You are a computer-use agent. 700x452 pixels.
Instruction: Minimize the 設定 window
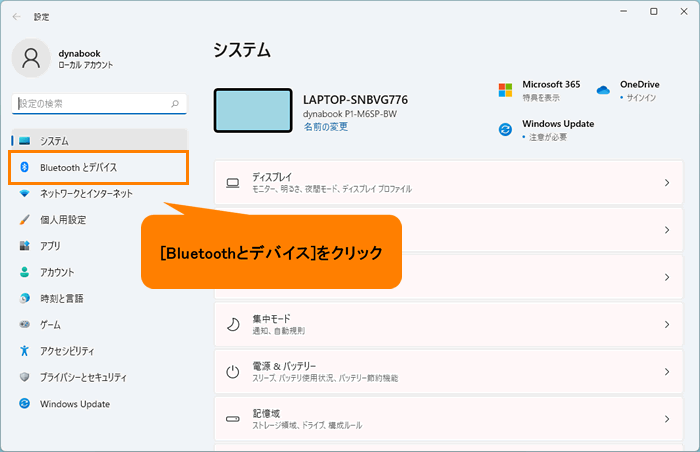pyautogui.click(x=624, y=11)
